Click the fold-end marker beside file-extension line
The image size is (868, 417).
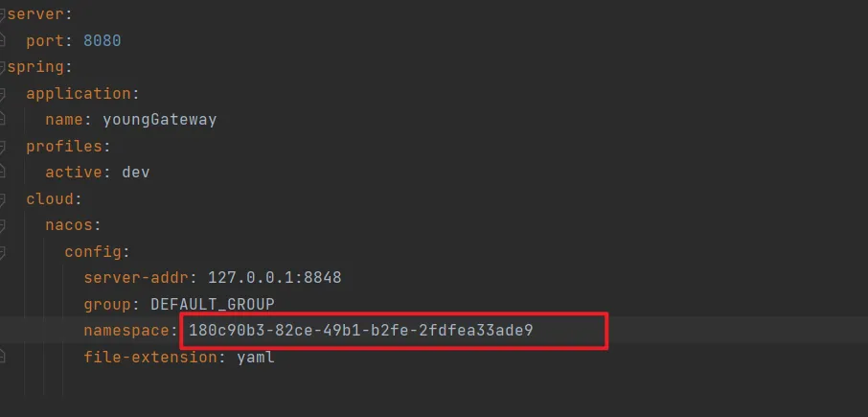coord(4,357)
